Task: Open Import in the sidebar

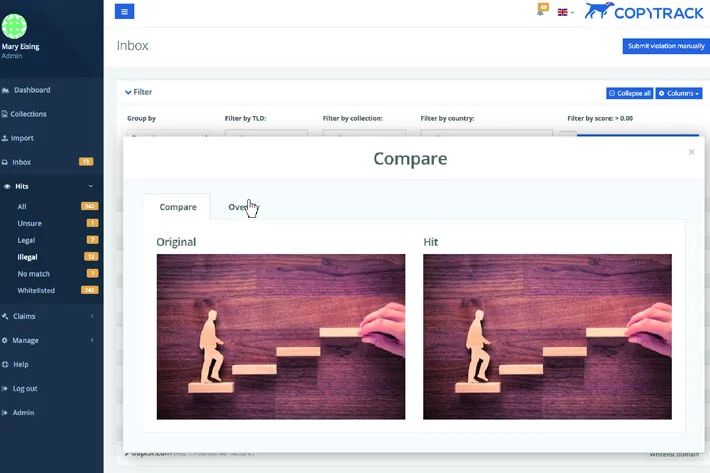Action: pyautogui.click(x=22, y=138)
